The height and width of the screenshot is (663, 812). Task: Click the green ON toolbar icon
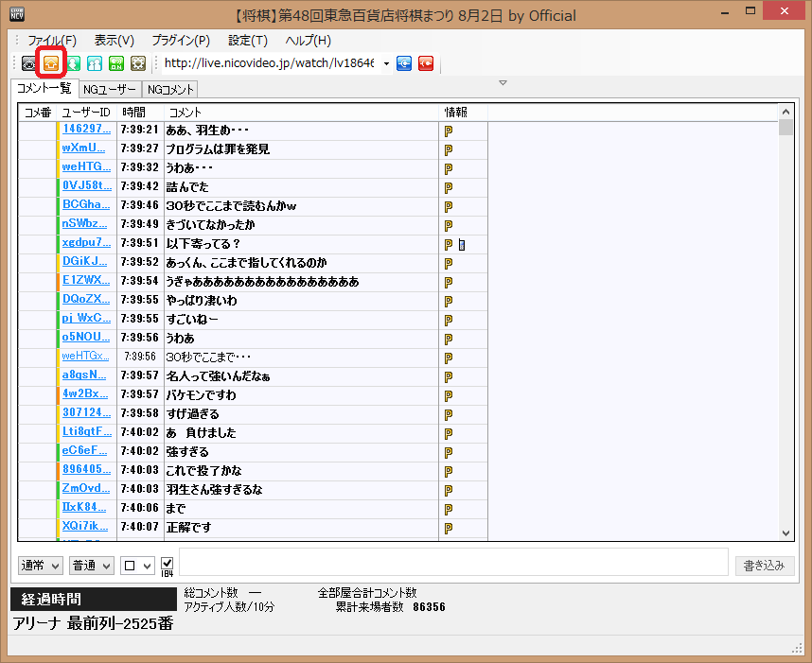116,63
